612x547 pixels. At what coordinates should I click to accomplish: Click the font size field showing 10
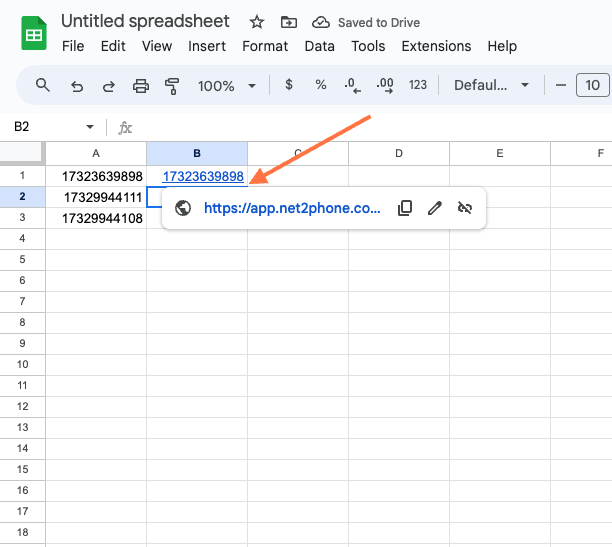[592, 85]
